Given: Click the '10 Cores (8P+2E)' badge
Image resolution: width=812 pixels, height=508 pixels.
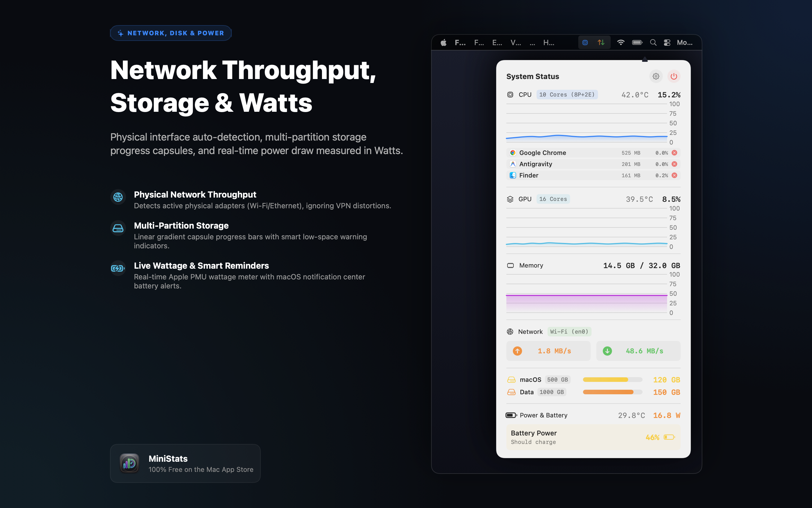Looking at the screenshot, I should coord(567,95).
